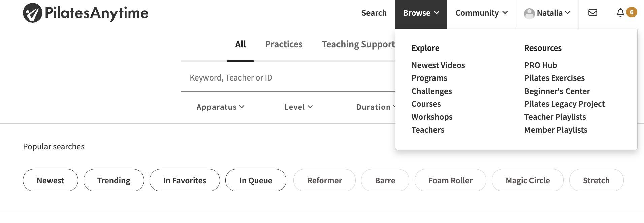Click the Foam Roller popular search
The height and width of the screenshot is (223, 644).
(450, 180)
